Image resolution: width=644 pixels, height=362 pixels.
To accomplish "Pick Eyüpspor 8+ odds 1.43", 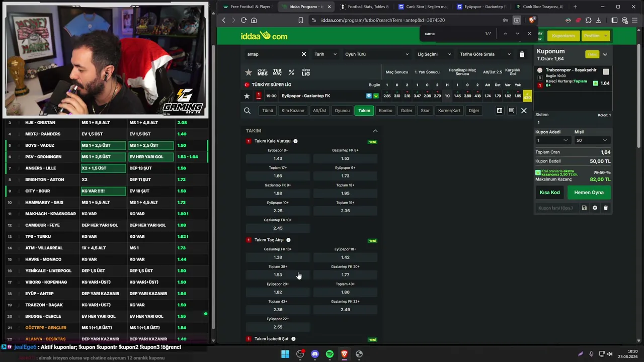I will click(x=278, y=158).
